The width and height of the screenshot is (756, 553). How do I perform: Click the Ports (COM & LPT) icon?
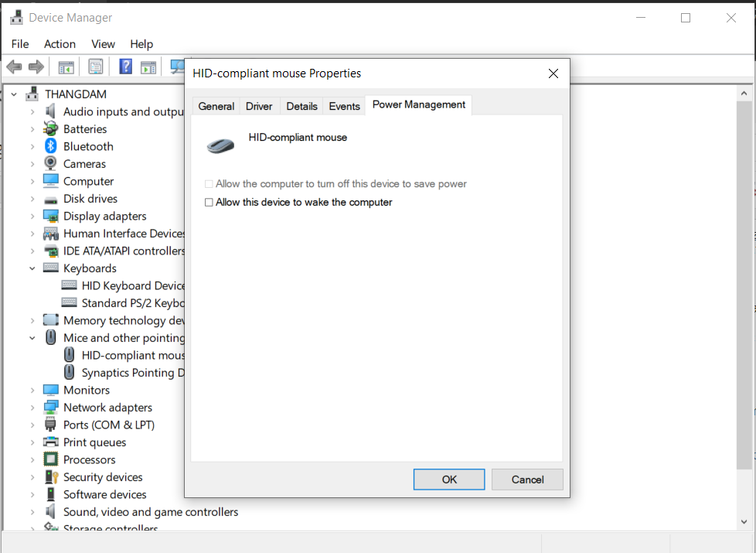click(x=50, y=425)
